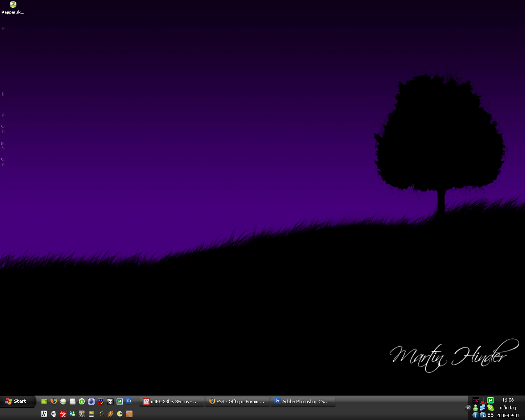Screen dimensions: 525x420
Task: Open the green info icon in Quick Launch
Action: point(82,402)
